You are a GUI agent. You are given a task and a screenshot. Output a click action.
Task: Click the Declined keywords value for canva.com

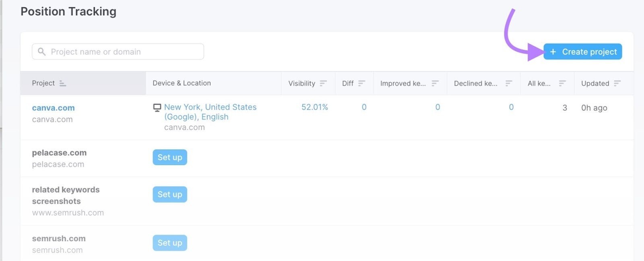click(x=511, y=107)
